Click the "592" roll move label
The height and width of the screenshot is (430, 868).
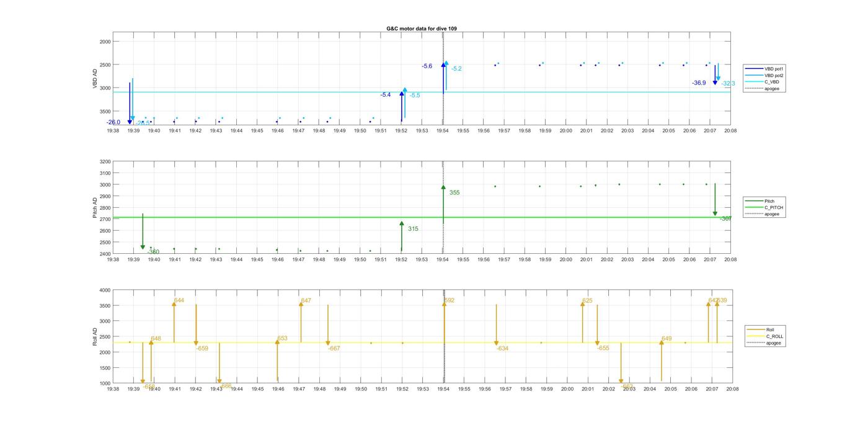coord(449,301)
